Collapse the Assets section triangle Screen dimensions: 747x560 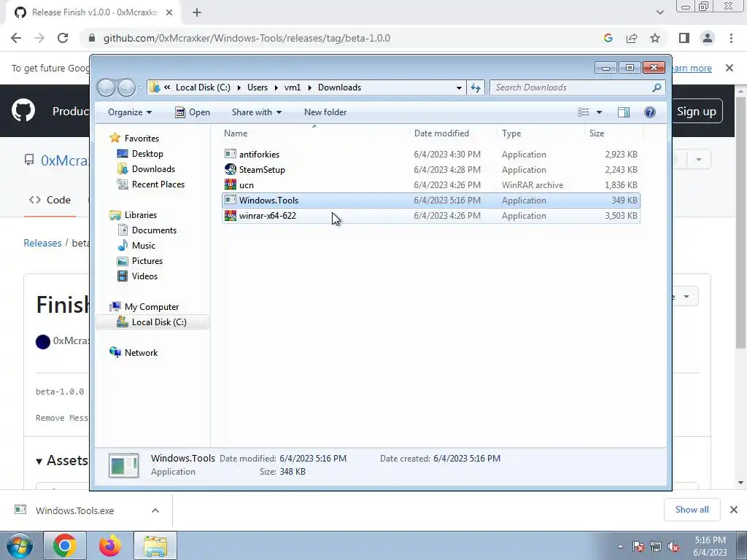pos(39,461)
